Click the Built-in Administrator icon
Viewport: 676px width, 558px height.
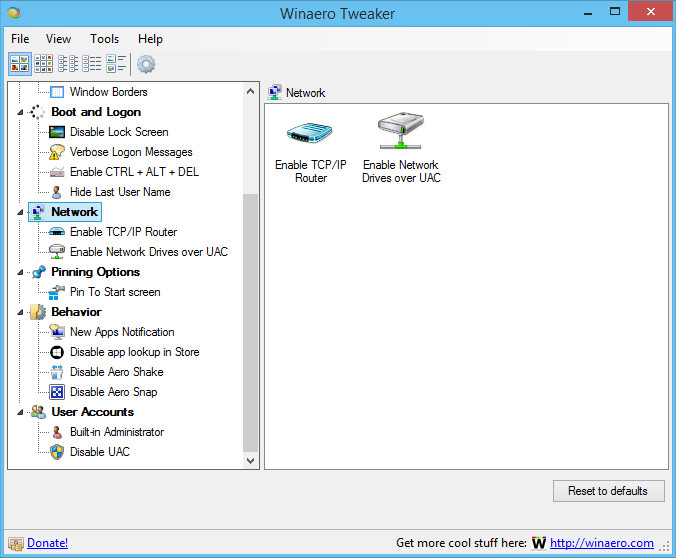click(x=57, y=432)
